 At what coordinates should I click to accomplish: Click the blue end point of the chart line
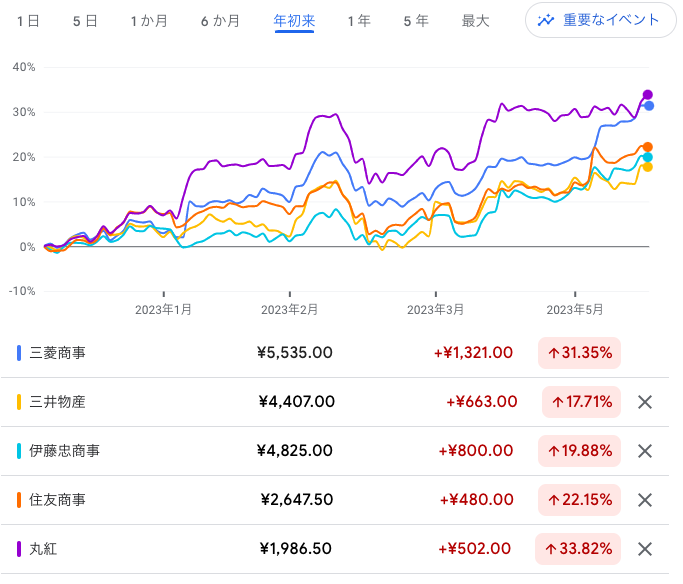(649, 106)
